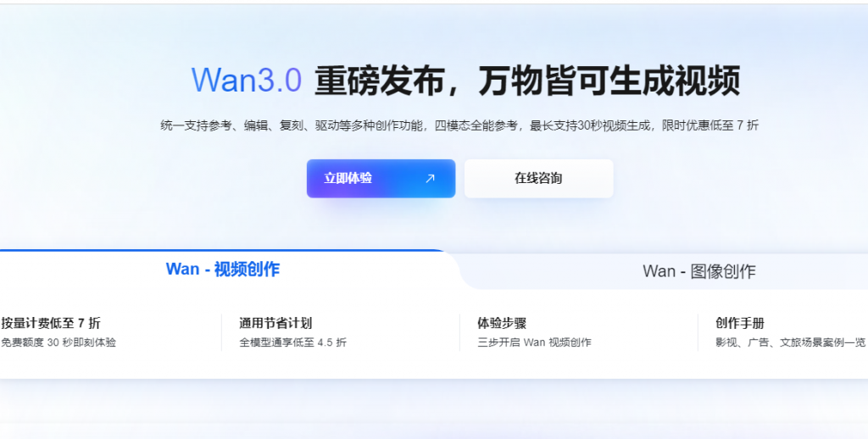Click 全模型通享低至 4.5 折 description
This screenshot has width=868, height=439.
coord(292,342)
